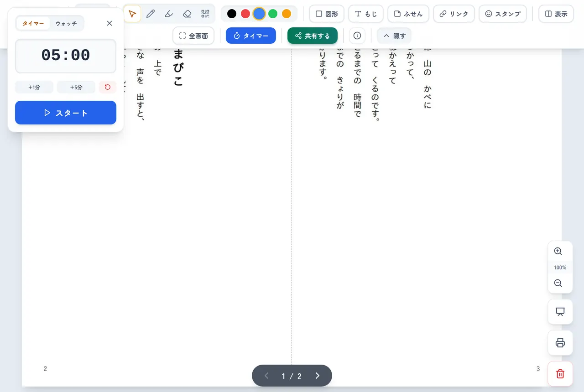
Task: Pick the eraser tool
Action: pyautogui.click(x=187, y=14)
